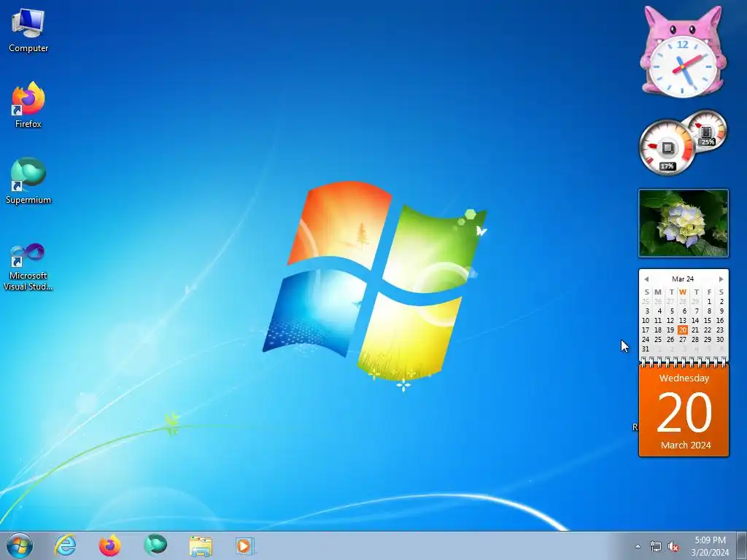Select March 1 in the calendar gadget
This screenshot has width=747, height=560.
click(709, 301)
